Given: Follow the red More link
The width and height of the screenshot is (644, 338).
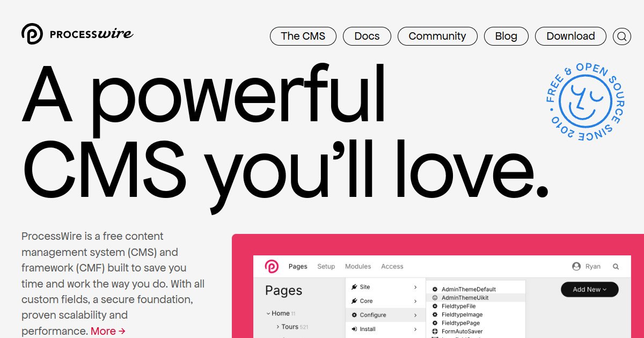Looking at the screenshot, I should pos(108,331).
